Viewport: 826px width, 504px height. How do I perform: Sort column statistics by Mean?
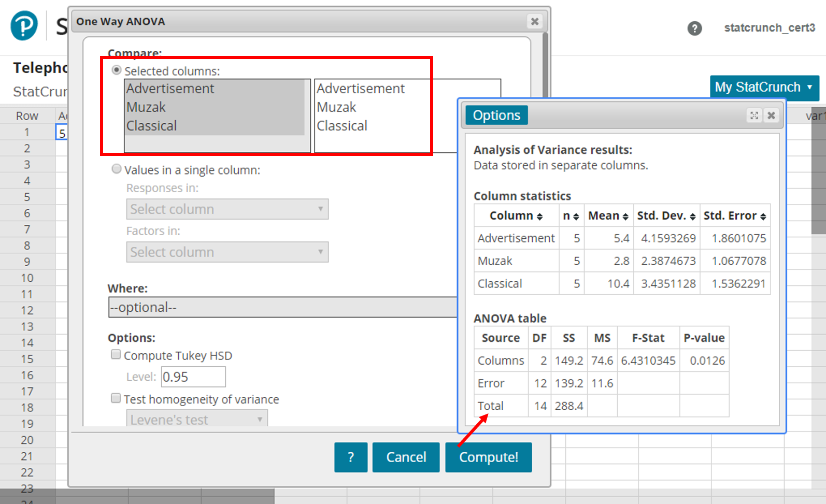[625, 217]
